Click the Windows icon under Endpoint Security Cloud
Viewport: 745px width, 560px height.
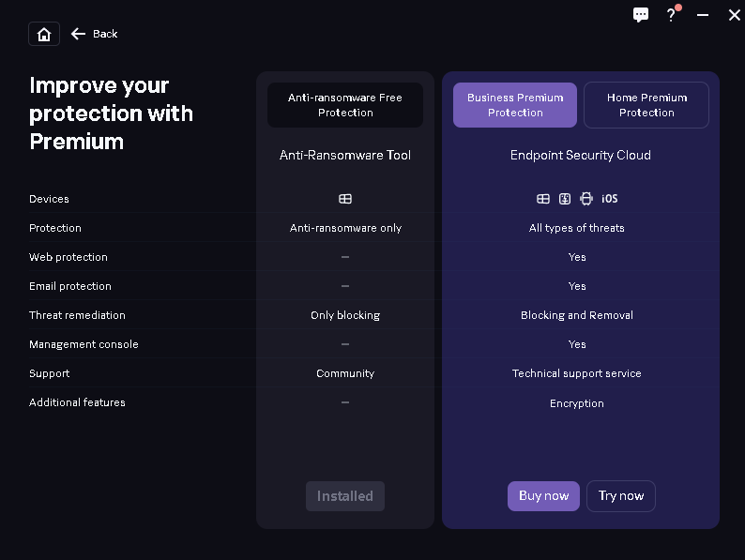coord(542,199)
